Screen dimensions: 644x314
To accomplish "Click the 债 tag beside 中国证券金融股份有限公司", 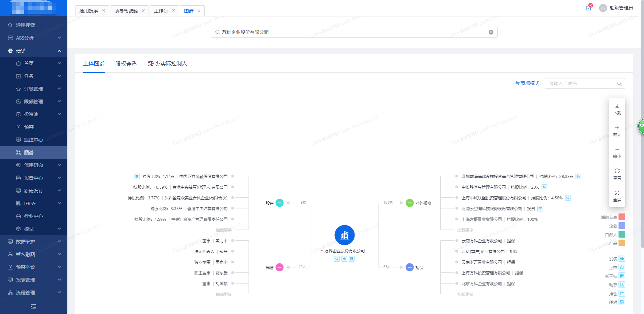I will click(x=137, y=176).
